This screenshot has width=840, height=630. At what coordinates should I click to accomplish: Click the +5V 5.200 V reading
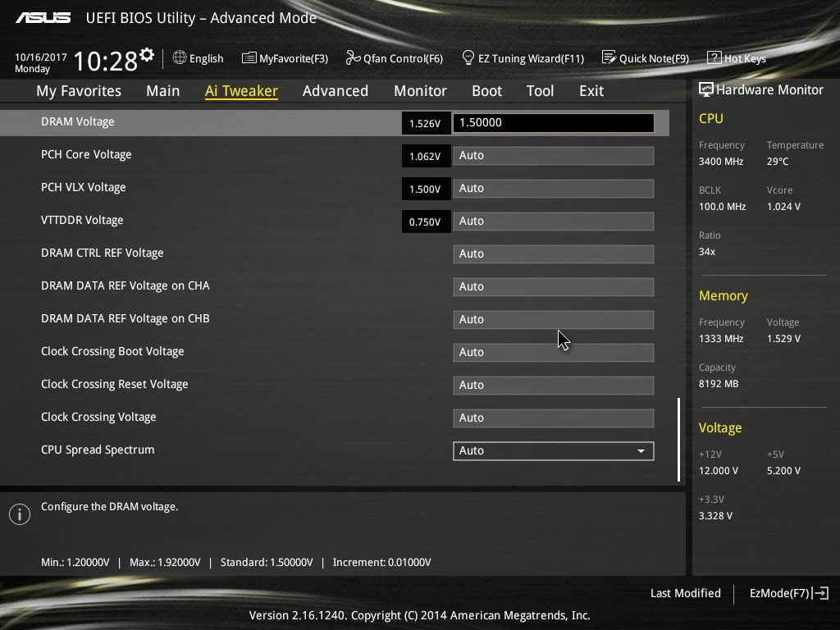click(x=783, y=470)
